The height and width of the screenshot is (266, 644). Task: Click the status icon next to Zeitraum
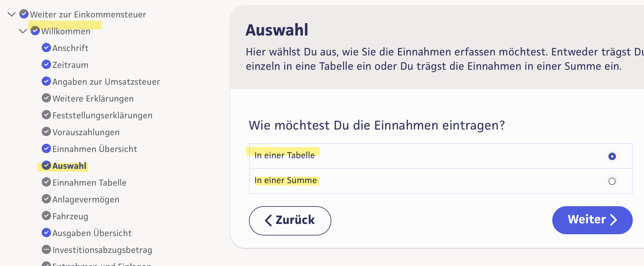46,64
